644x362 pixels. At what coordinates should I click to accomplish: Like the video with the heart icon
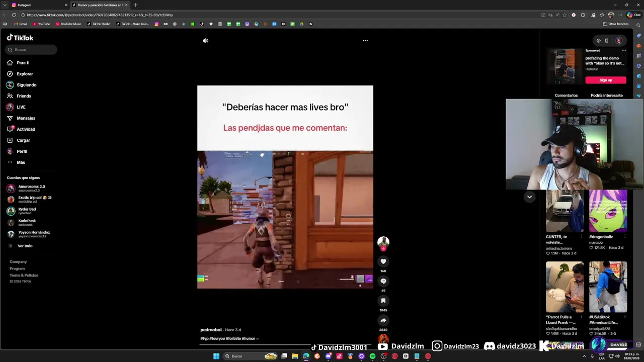point(383,261)
